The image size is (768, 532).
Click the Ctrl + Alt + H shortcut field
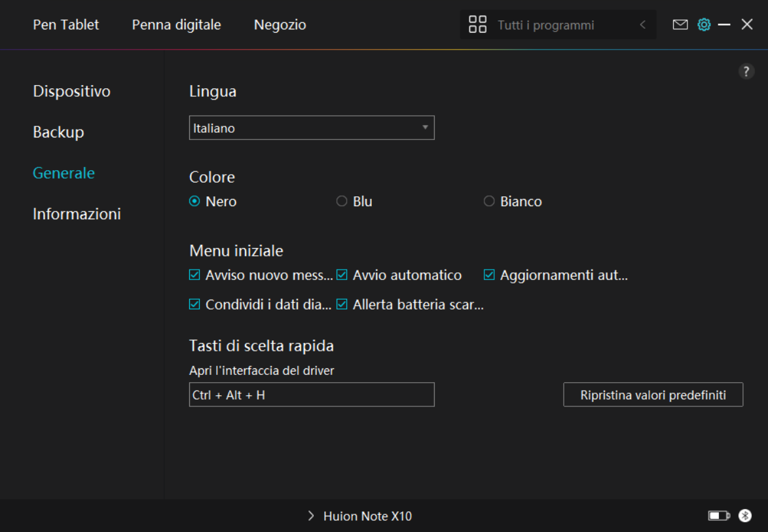click(312, 395)
